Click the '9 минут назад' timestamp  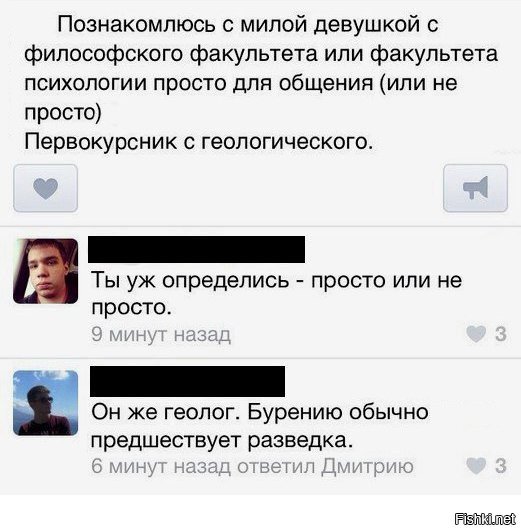[x=161, y=335]
